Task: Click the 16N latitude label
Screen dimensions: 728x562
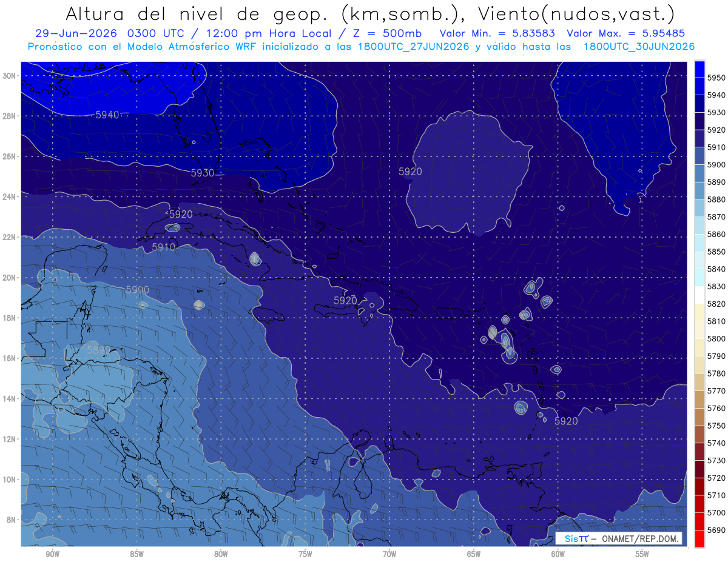Action: point(9,358)
